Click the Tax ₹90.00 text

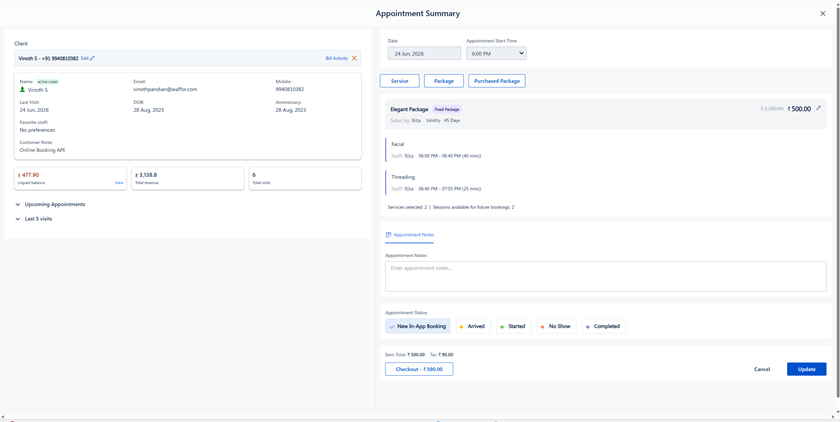(x=441, y=355)
